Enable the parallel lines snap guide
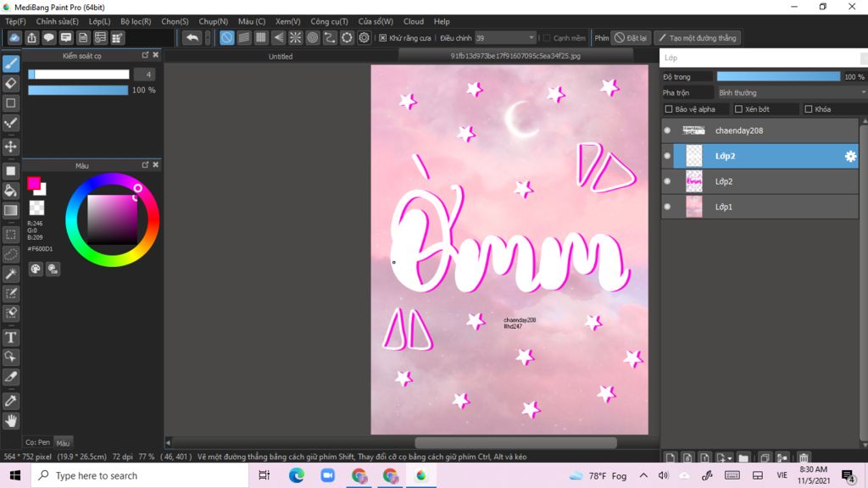Viewport: 868px width, 488px height. (244, 37)
